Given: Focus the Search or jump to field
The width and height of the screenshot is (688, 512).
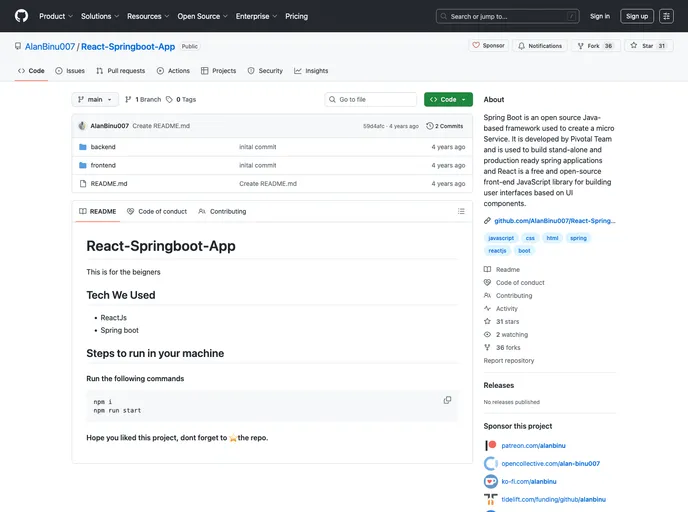Looking at the screenshot, I should 508,16.
